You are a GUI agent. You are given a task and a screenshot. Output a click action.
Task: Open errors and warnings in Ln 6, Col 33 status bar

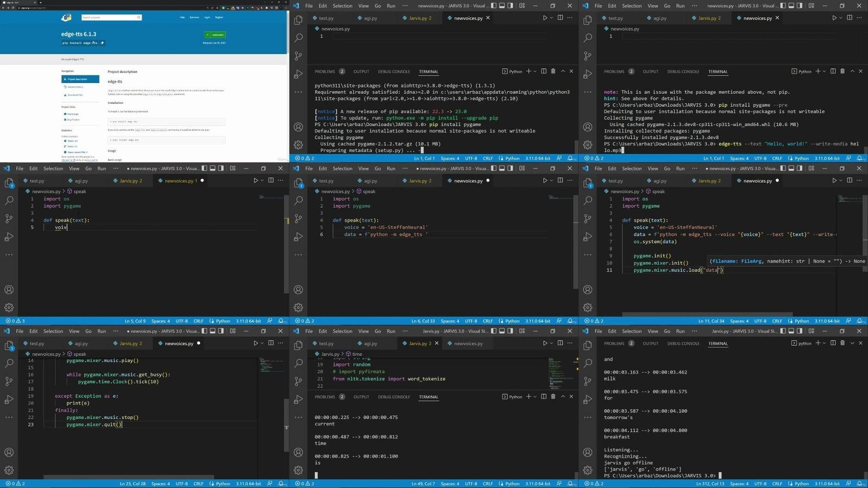coord(304,321)
